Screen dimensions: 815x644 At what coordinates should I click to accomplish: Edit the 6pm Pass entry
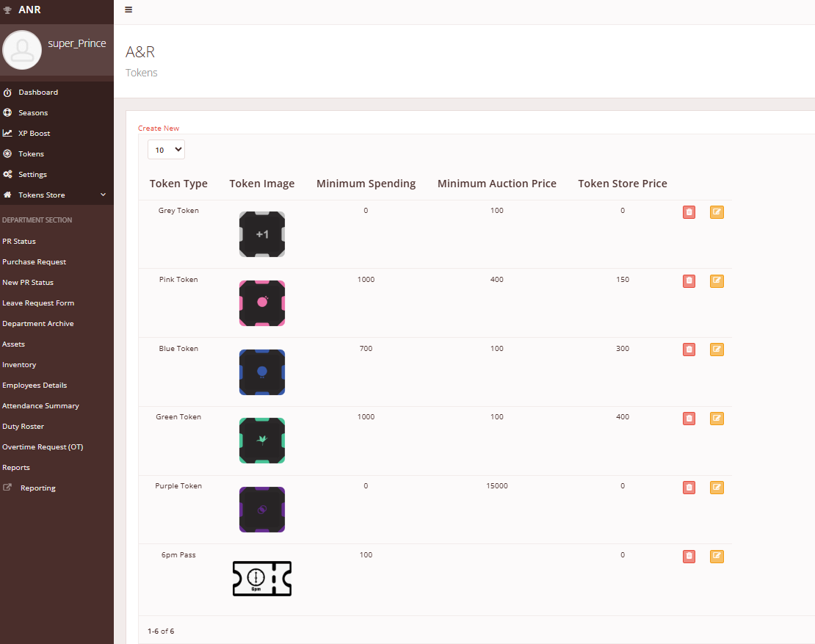pyautogui.click(x=717, y=557)
